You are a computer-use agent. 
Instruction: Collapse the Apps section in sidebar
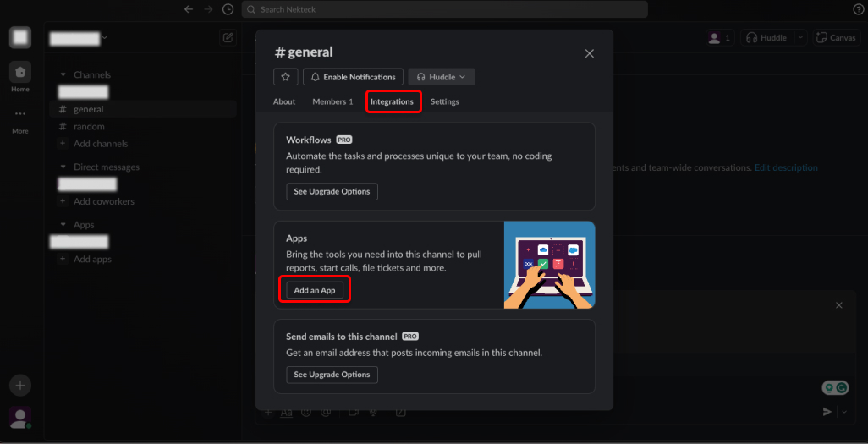tap(63, 225)
